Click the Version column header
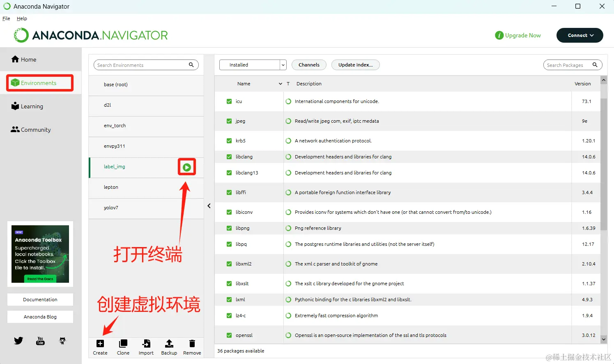 click(x=582, y=84)
